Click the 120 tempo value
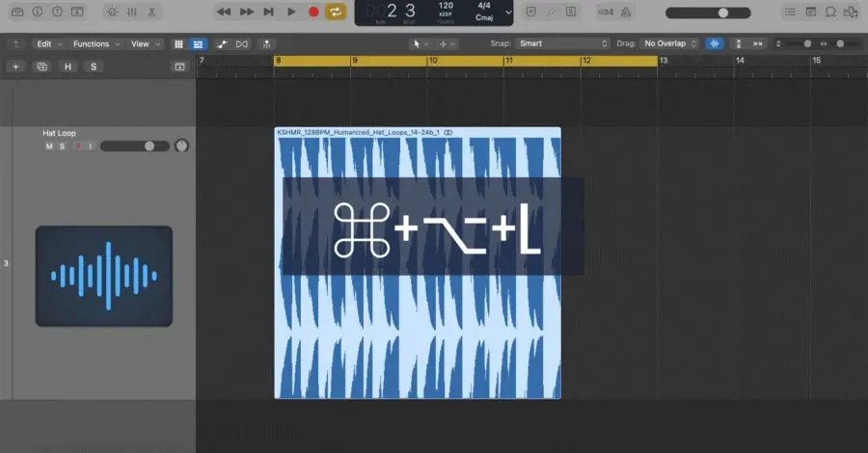Screen dimensions: 868x453 [446, 6]
